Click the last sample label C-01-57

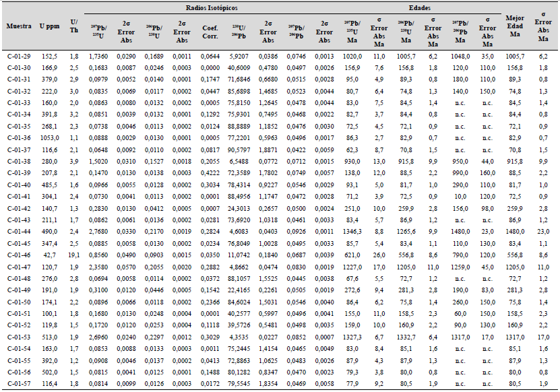pyautogui.click(x=18, y=383)
